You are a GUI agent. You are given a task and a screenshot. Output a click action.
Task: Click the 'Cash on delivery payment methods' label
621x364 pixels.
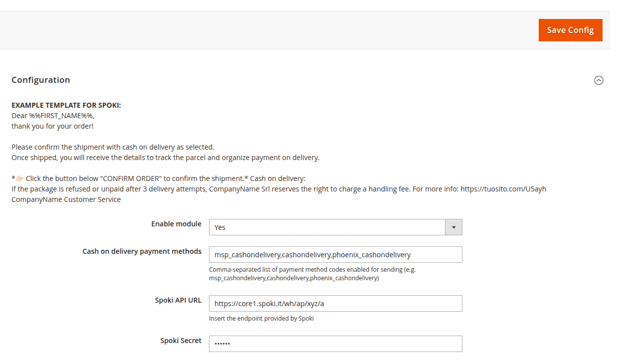coord(142,251)
